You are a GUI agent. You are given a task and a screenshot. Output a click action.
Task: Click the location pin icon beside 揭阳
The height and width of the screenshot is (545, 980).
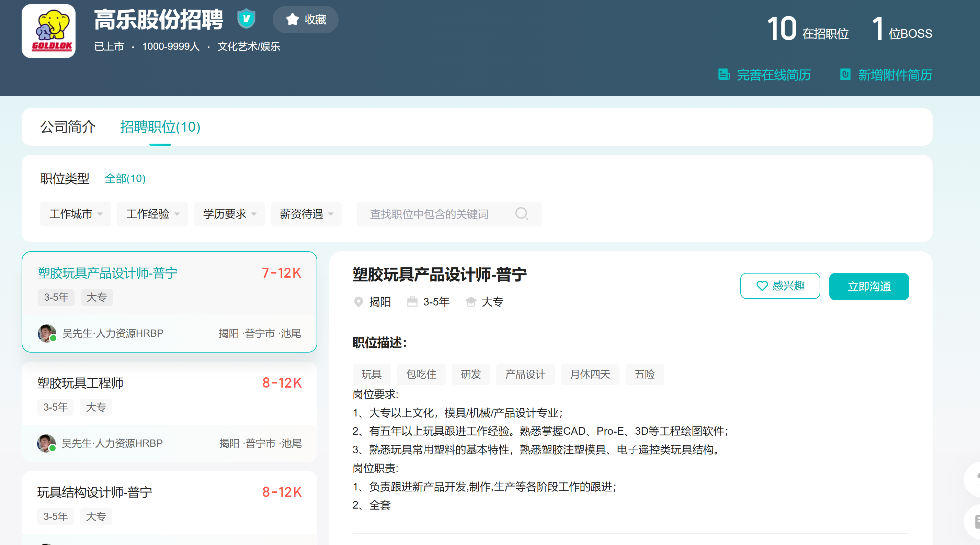[358, 302]
